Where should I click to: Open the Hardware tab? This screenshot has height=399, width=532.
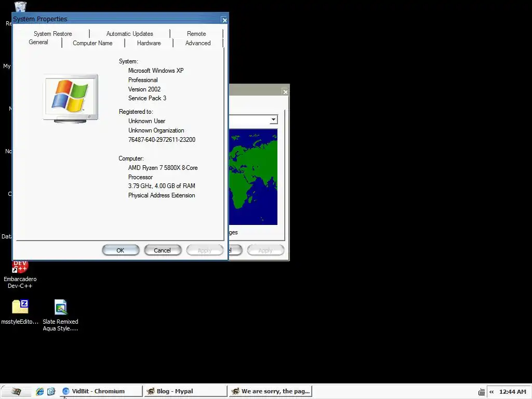[x=149, y=43]
